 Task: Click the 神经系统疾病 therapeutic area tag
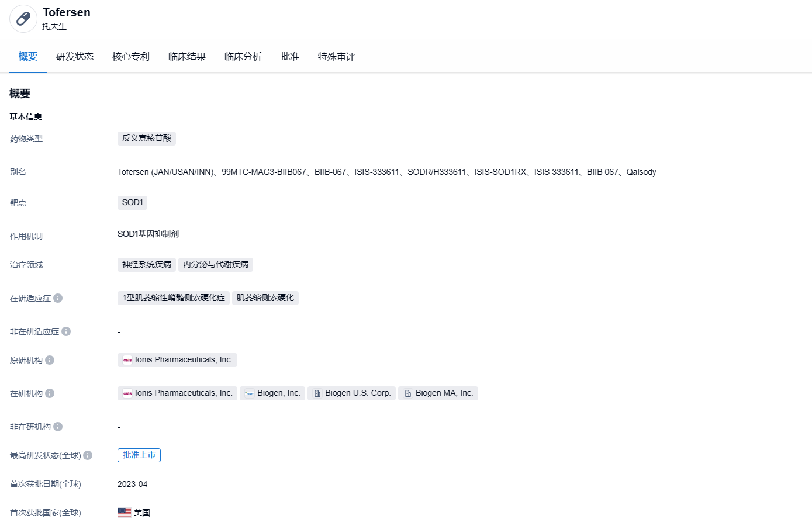pyautogui.click(x=147, y=265)
